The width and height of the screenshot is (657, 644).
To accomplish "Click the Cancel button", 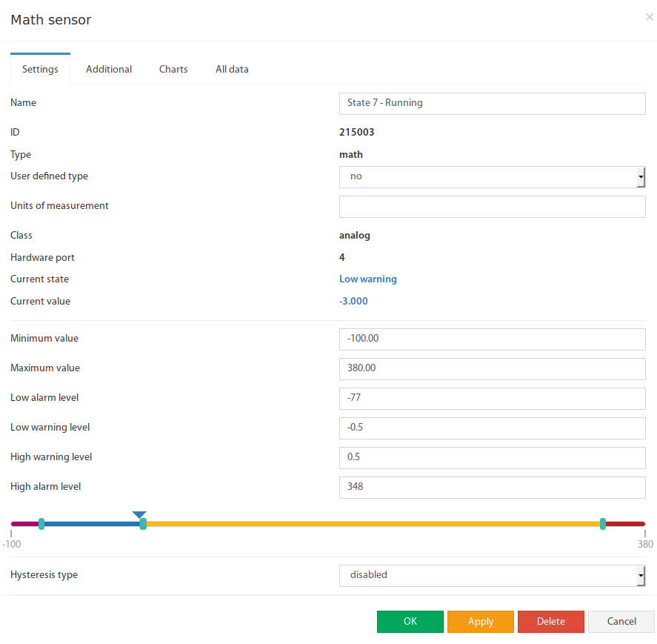I will (621, 621).
